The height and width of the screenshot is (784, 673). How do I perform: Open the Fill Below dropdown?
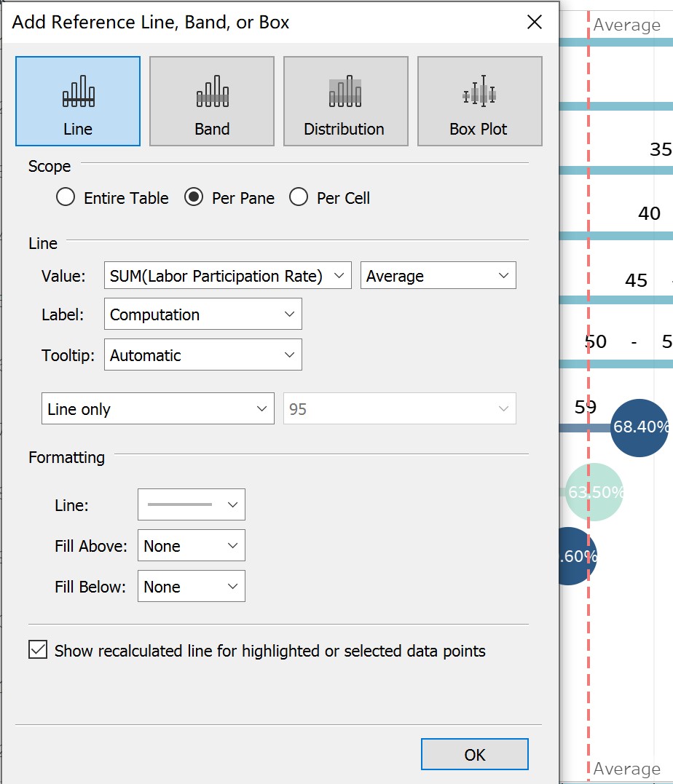click(191, 587)
